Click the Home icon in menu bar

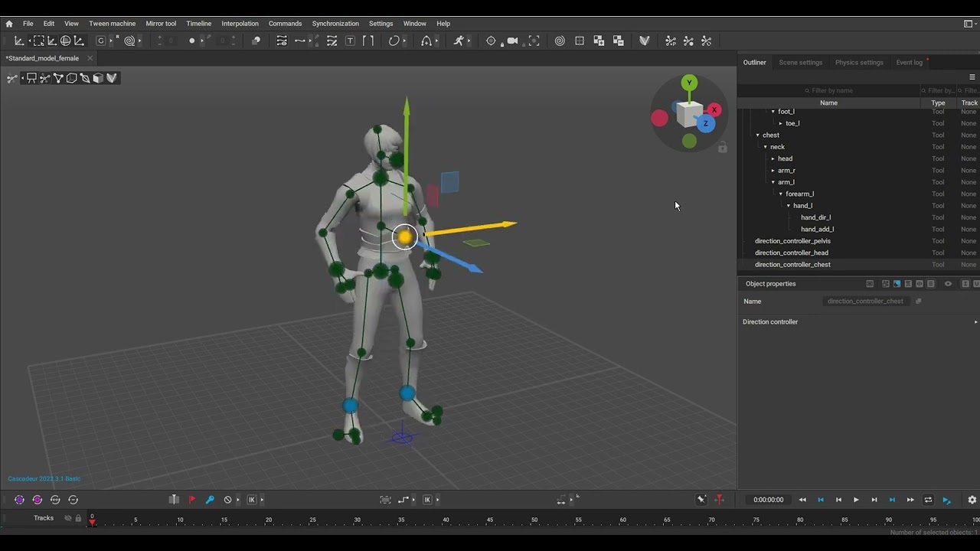point(9,24)
